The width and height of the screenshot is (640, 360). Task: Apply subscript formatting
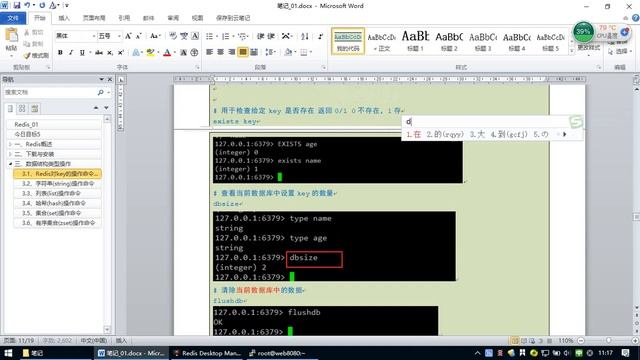tap(110, 52)
